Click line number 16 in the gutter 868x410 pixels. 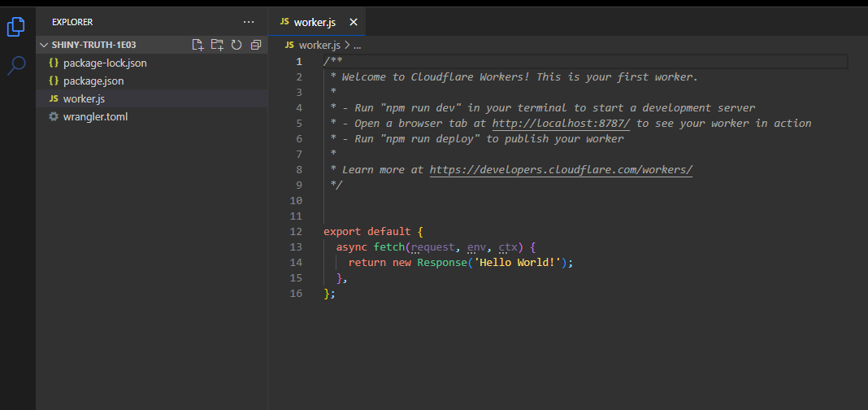(x=296, y=293)
